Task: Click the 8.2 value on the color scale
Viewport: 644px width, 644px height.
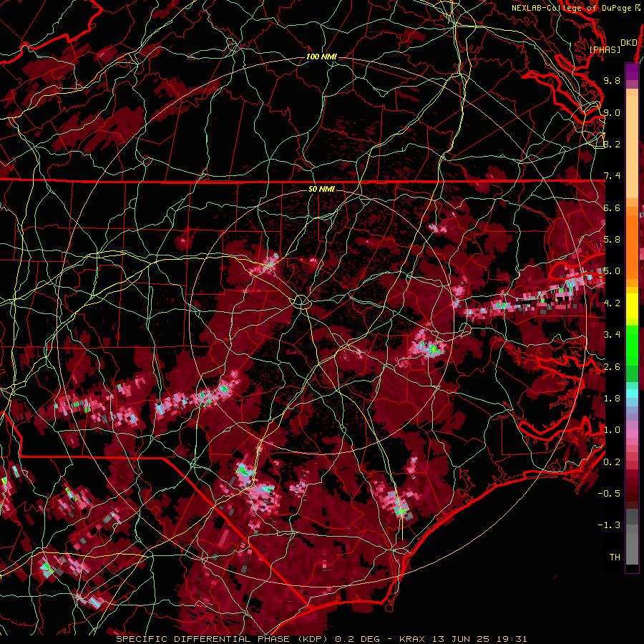Action: coord(612,144)
